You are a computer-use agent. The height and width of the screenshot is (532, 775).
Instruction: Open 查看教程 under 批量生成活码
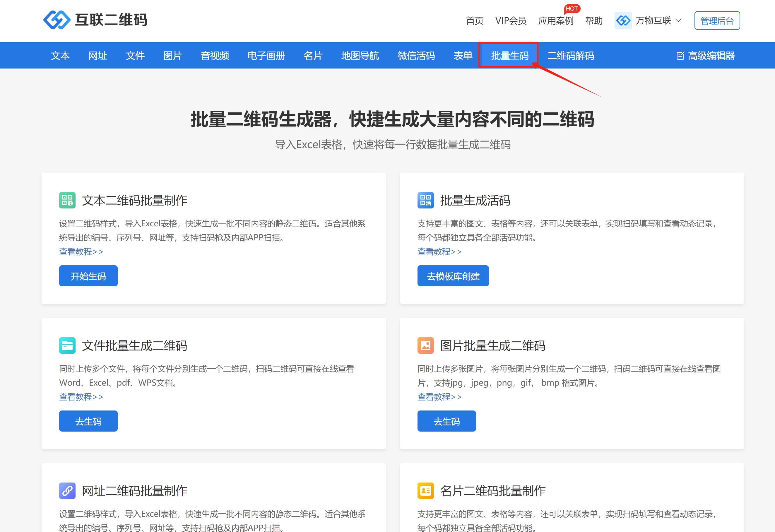[x=439, y=252]
